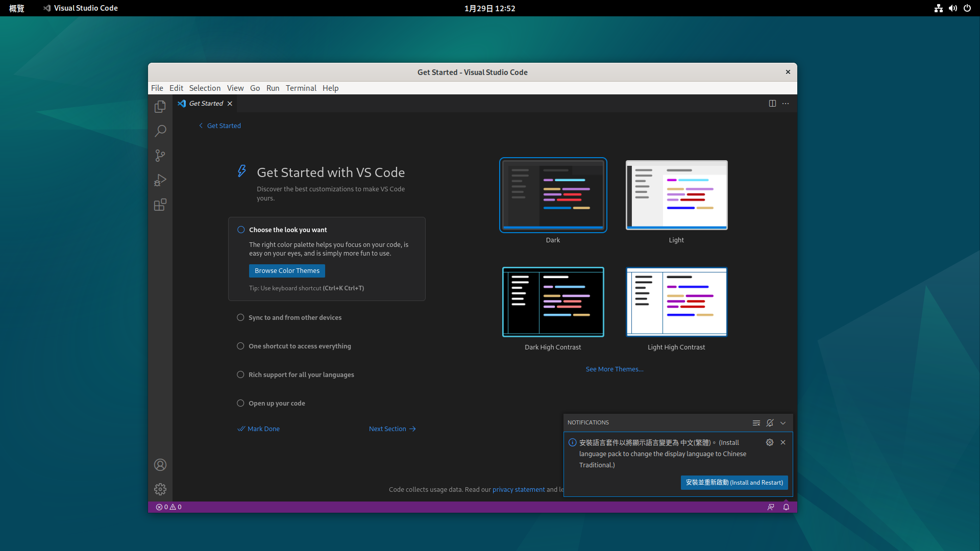Click the Accounts icon in activity bar
980x551 pixels.
click(160, 465)
